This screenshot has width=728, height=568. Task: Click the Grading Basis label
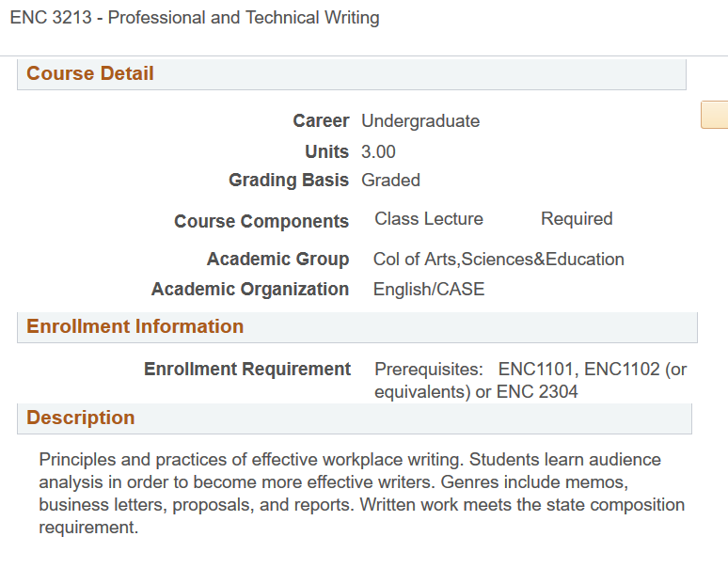(x=289, y=180)
